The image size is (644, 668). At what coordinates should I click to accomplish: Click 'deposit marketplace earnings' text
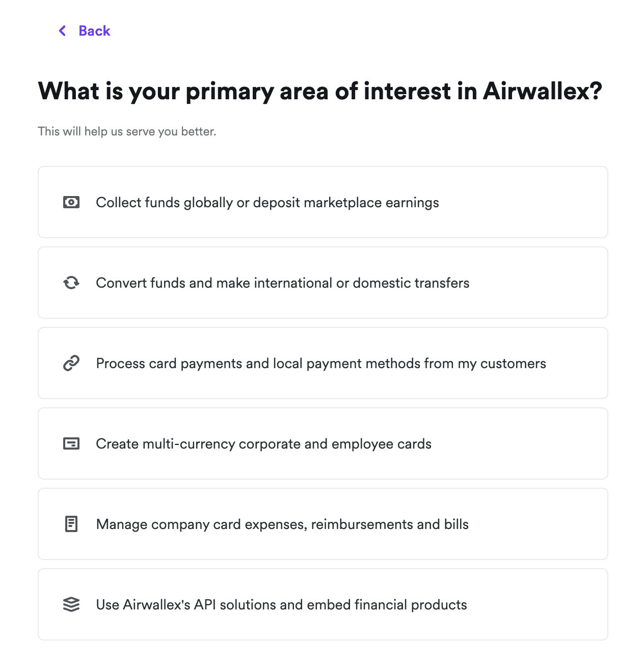click(345, 203)
